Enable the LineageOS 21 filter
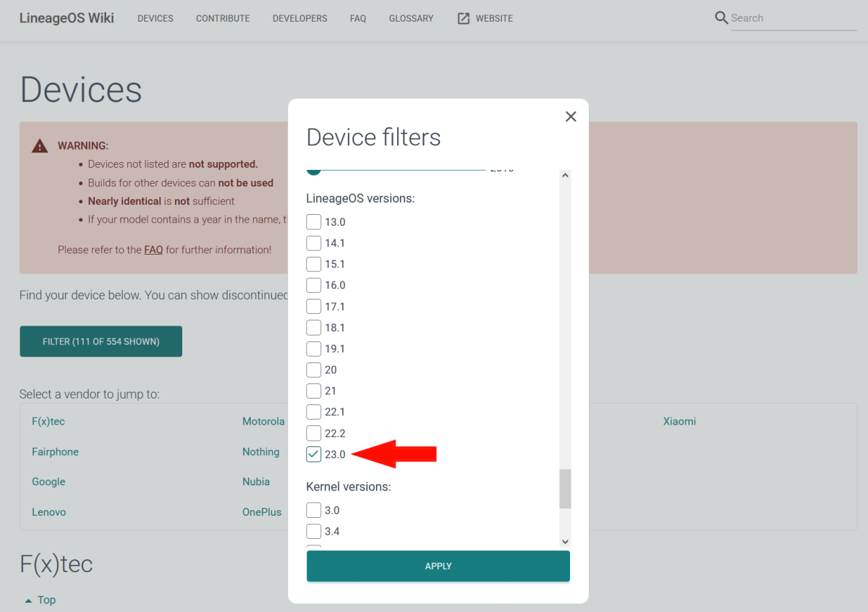 point(313,391)
